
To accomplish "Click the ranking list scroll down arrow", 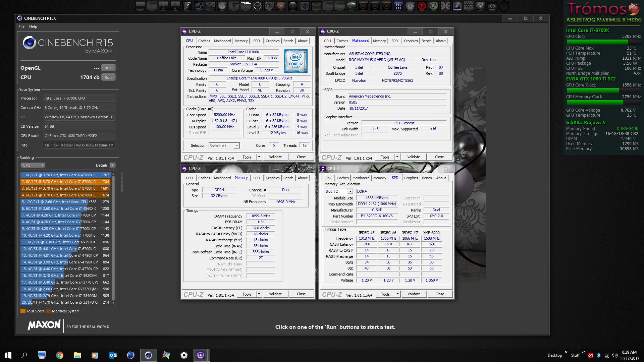I will coord(113,303).
